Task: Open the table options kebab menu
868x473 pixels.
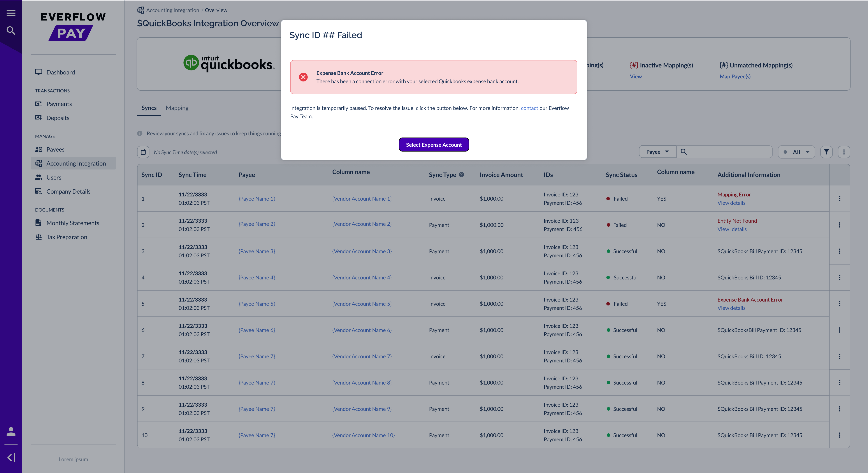Action: 844,152
